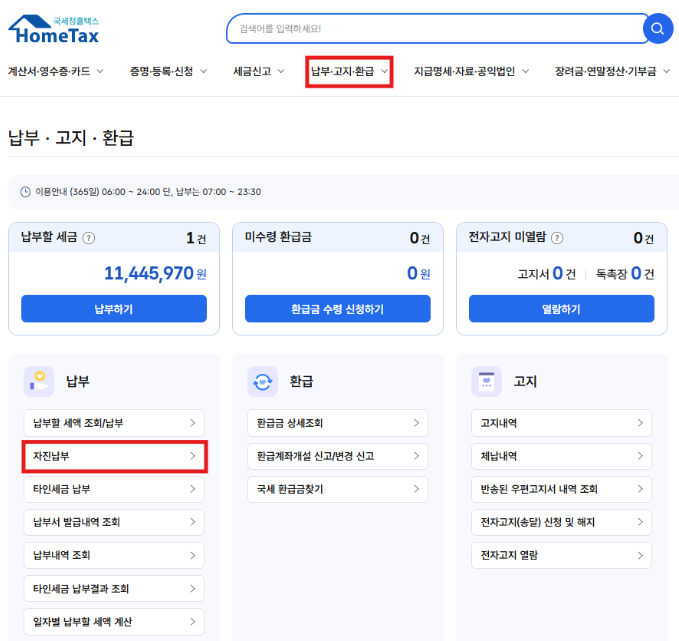Click the 고지 section document icon

coord(487,381)
